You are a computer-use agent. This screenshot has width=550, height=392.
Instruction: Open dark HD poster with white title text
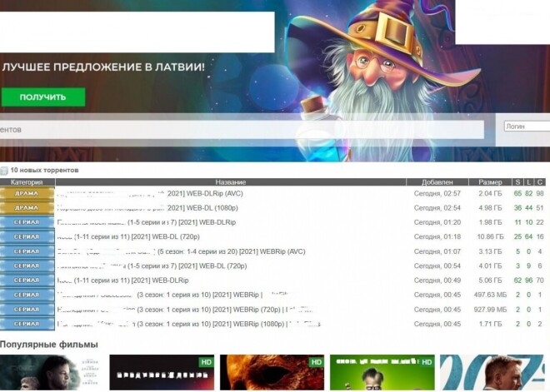(x=162, y=373)
